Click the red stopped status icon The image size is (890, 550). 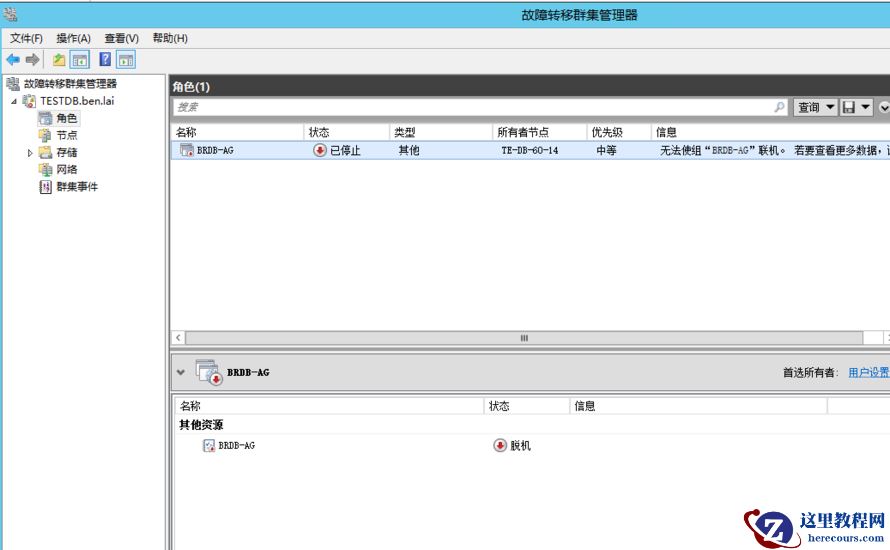pyautogui.click(x=320, y=150)
